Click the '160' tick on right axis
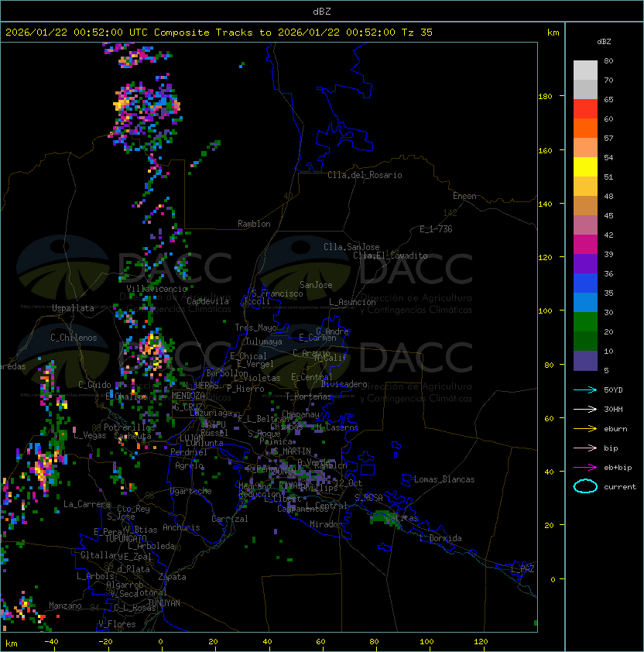Screen dimensions: 644x652 [x=545, y=150]
